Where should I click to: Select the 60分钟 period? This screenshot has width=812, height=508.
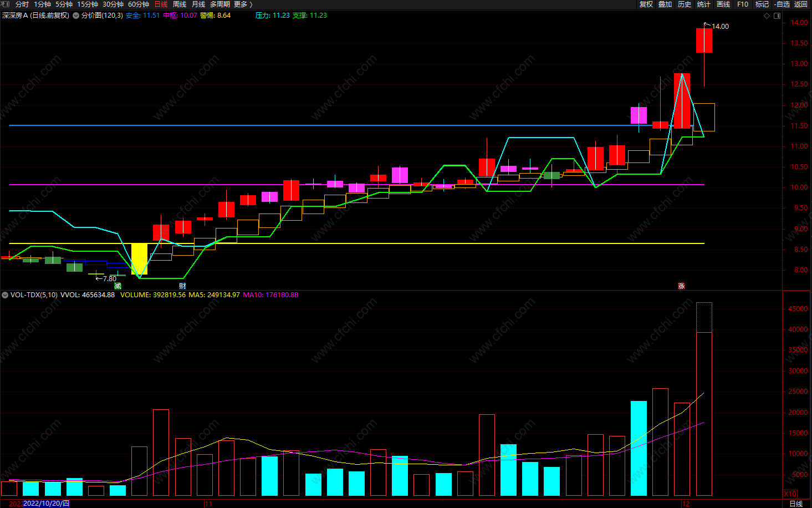(139, 4)
